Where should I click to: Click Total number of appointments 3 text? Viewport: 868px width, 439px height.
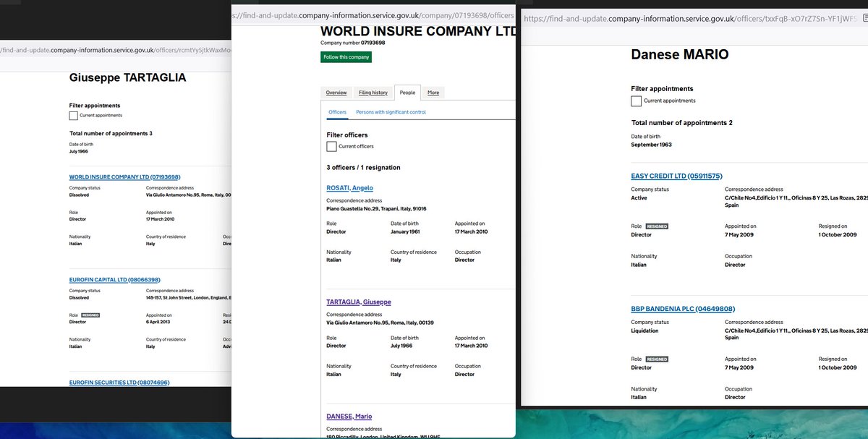pos(111,134)
